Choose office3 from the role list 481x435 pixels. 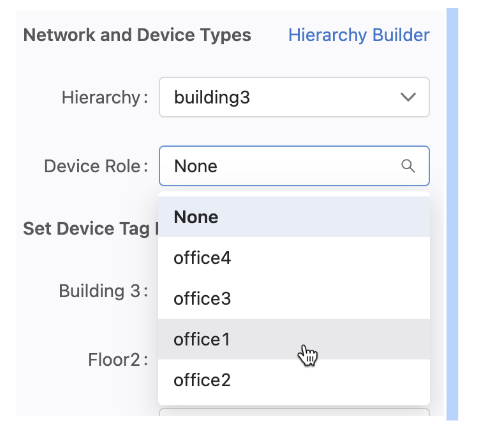pyautogui.click(x=294, y=299)
